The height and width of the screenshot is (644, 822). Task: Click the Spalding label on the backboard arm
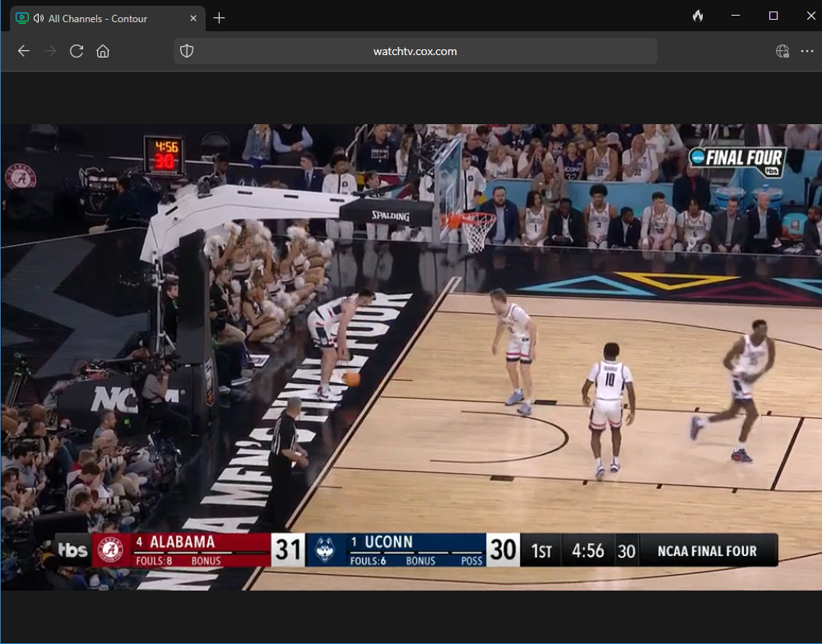[391, 215]
